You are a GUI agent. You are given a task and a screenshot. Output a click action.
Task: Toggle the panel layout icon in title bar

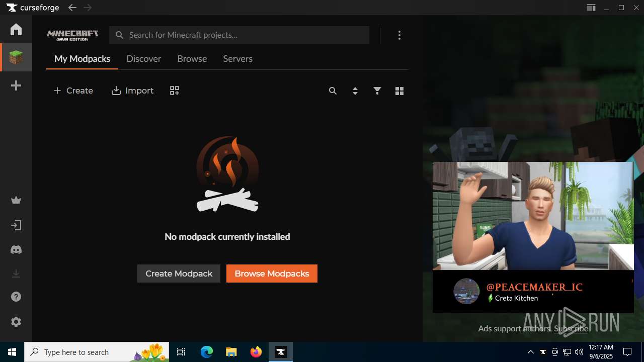coord(591,8)
